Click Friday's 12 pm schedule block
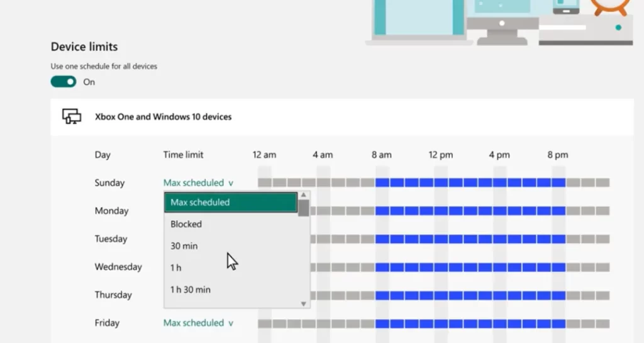This screenshot has width=644, height=343. (x=441, y=323)
